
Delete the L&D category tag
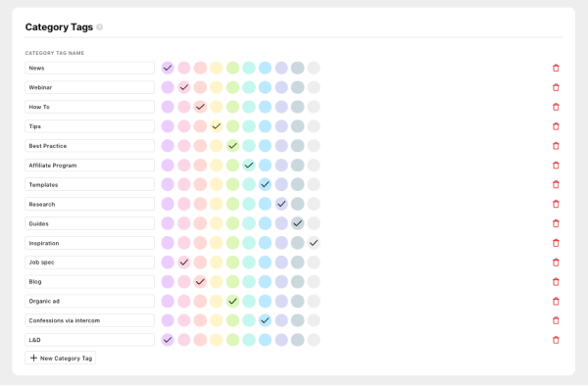[556, 340]
